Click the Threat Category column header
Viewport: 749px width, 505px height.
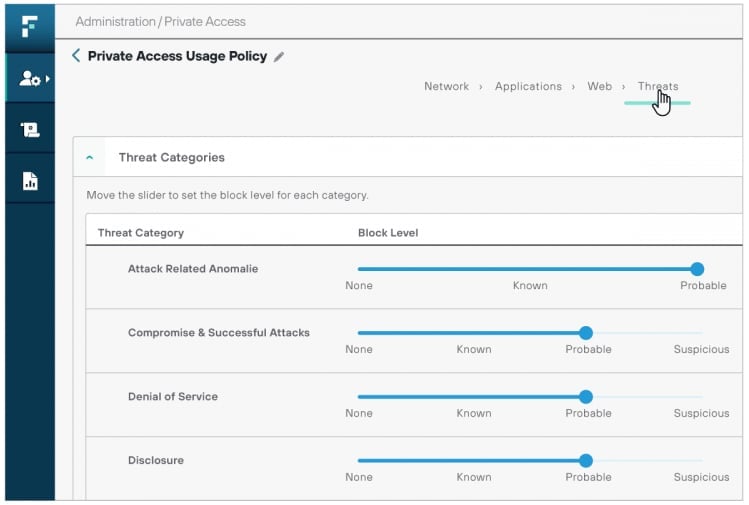click(140, 233)
